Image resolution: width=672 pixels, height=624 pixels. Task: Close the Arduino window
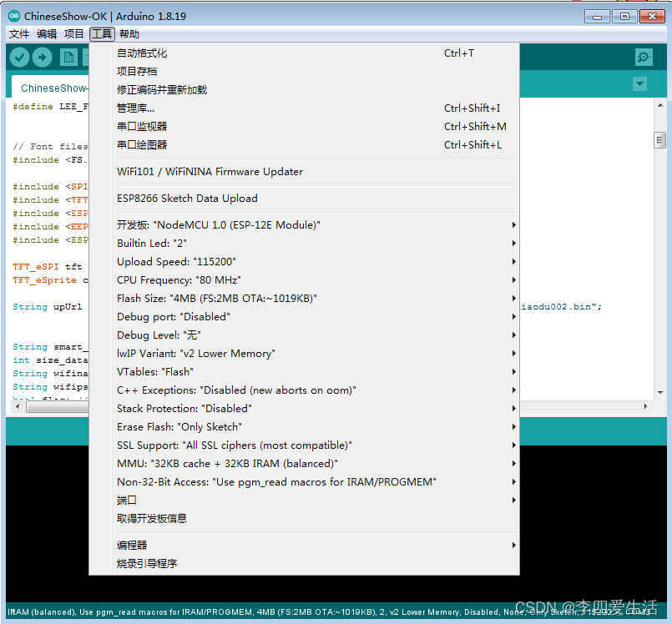coord(652,17)
